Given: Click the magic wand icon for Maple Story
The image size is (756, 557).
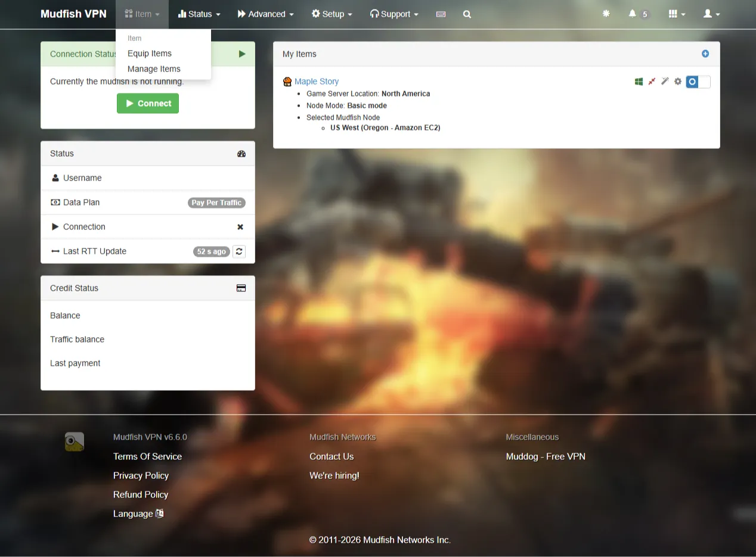Looking at the screenshot, I should [x=665, y=82].
